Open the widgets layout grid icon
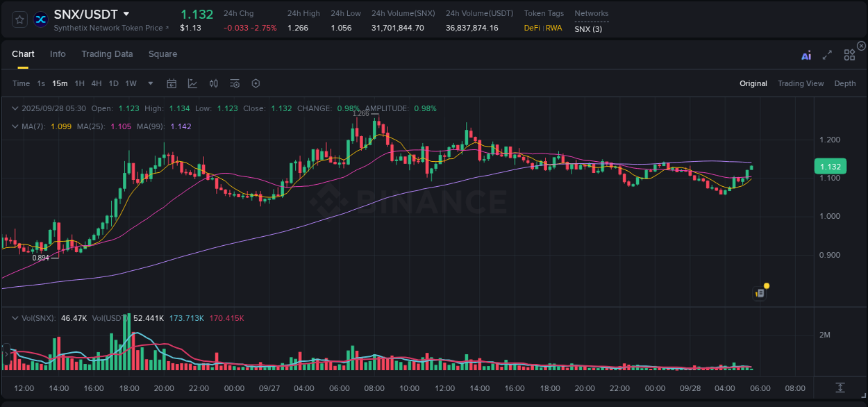The height and width of the screenshot is (407, 868). coord(849,54)
